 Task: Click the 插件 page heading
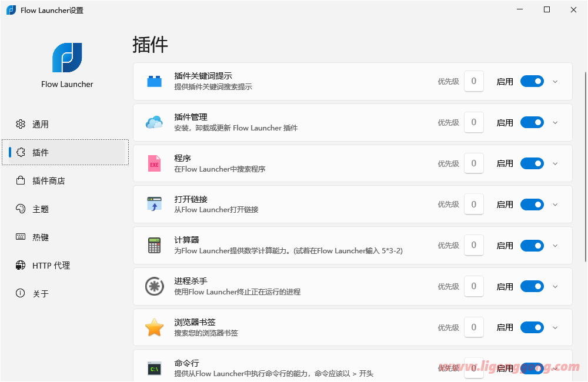point(150,45)
